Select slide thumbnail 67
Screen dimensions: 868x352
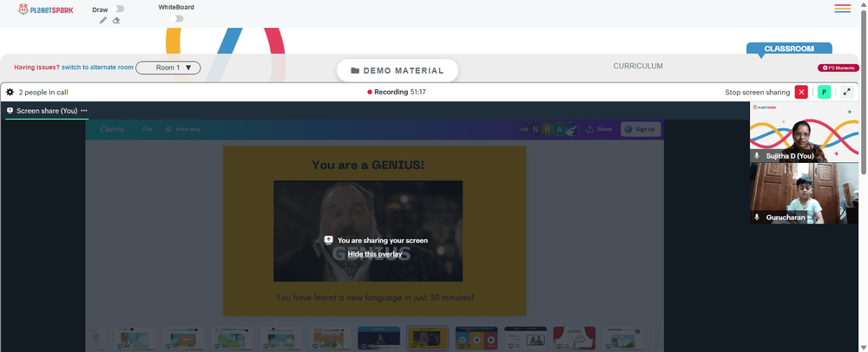(281, 338)
